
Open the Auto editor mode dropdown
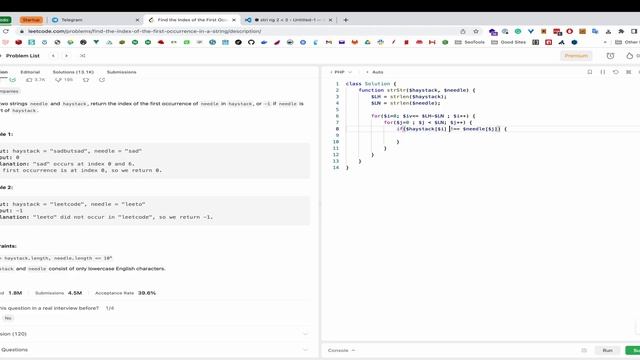pyautogui.click(x=375, y=72)
